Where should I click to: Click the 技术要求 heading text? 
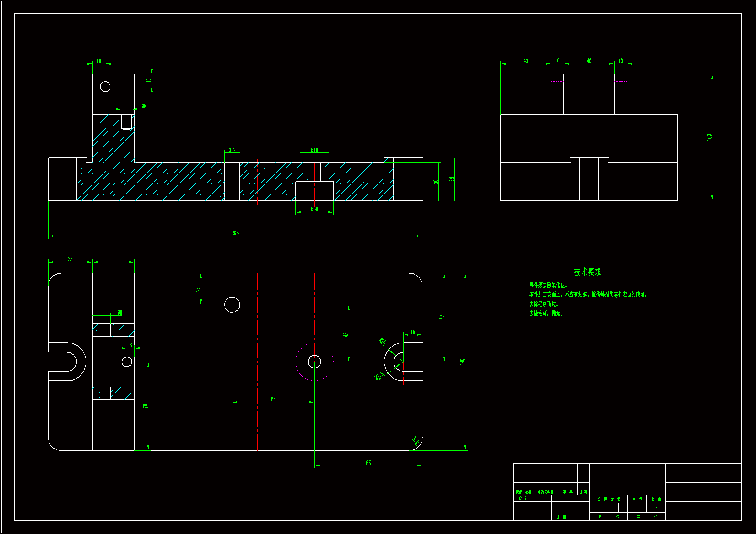pyautogui.click(x=588, y=272)
